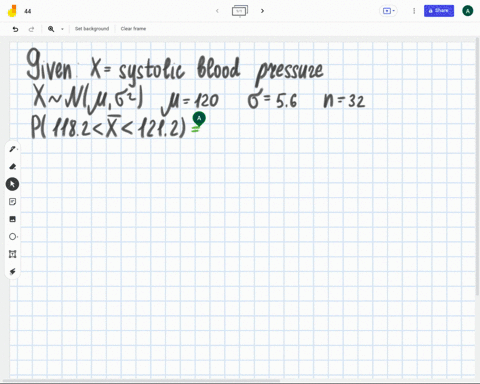Activate the Select arrow tool
Viewport: 480px width, 384px height.
coord(12,184)
